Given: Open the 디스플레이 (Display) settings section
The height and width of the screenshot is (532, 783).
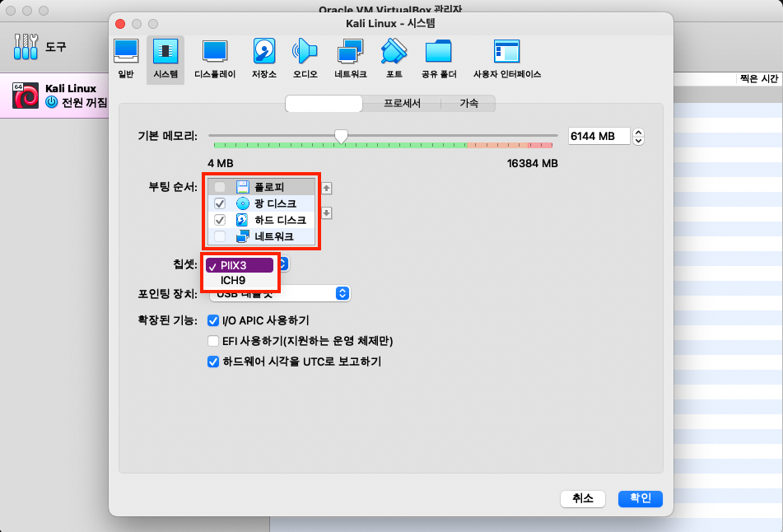Looking at the screenshot, I should pos(215,59).
